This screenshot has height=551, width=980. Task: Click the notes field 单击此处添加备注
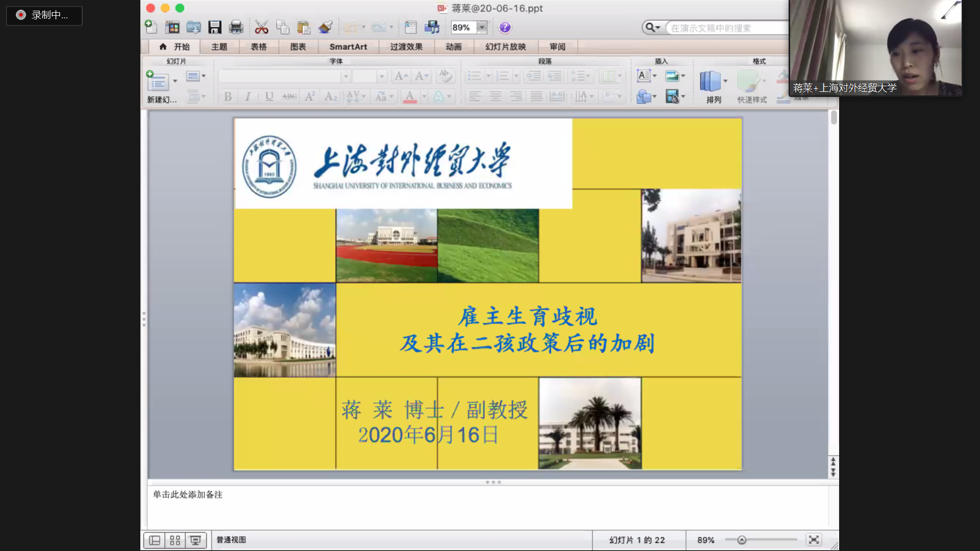188,494
